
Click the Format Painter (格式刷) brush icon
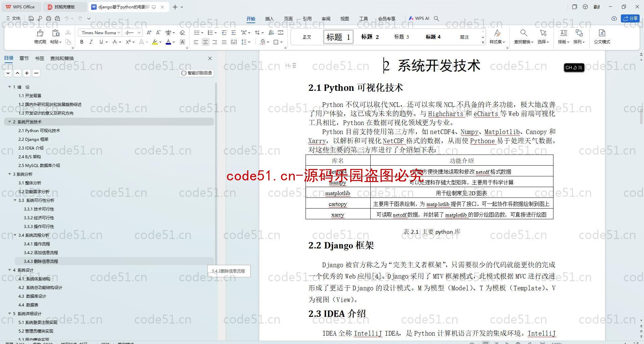click(x=40, y=33)
